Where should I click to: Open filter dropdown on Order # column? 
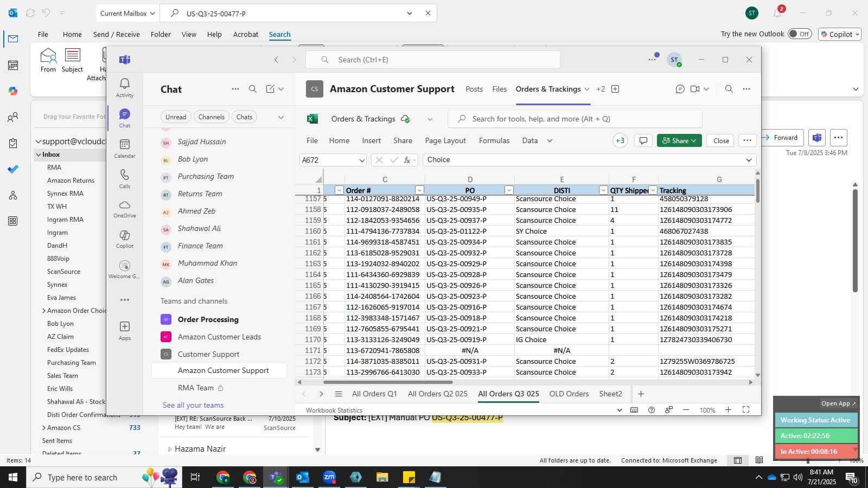(419, 190)
